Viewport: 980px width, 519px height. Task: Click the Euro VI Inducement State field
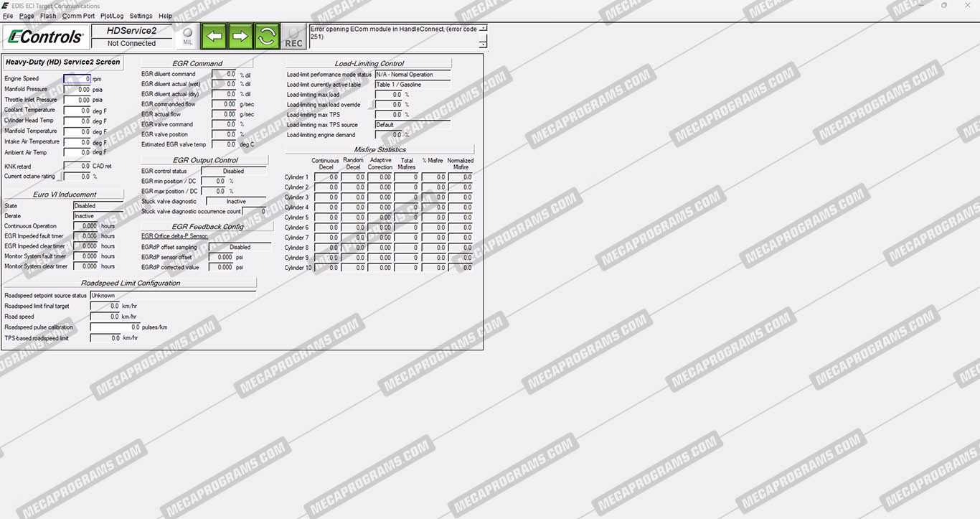point(98,206)
